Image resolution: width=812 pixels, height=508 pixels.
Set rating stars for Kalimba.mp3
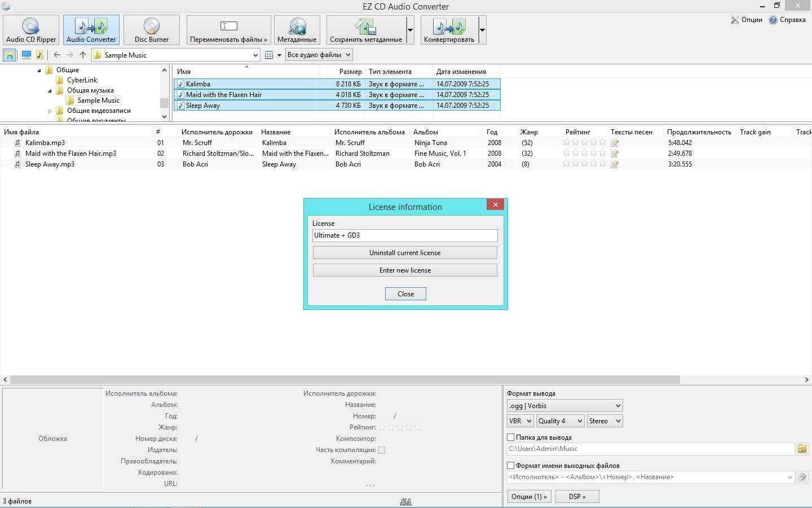pos(584,143)
